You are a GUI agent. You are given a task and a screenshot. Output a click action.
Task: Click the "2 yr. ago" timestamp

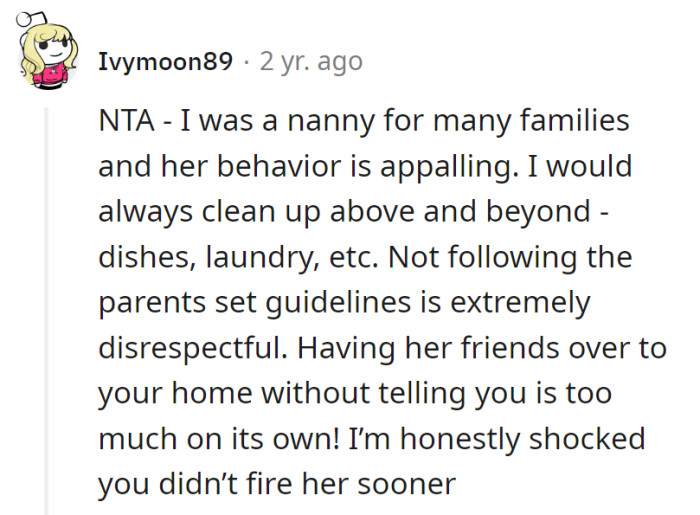pyautogui.click(x=311, y=62)
